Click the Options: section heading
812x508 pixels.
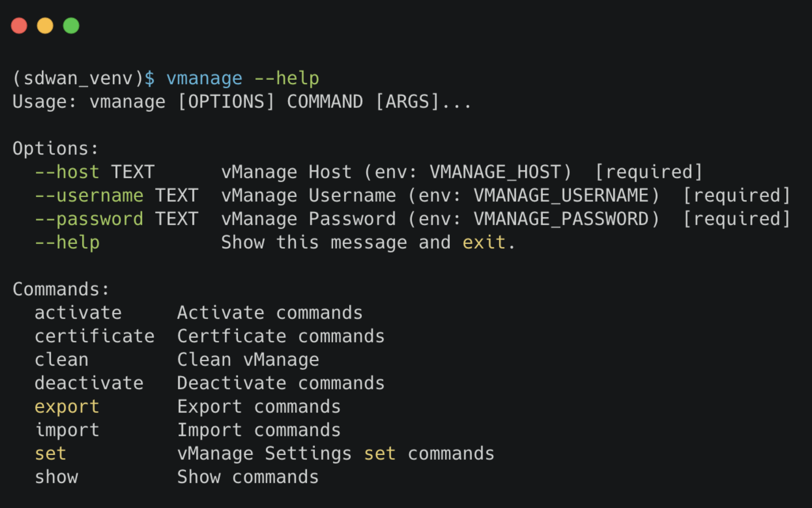55,149
